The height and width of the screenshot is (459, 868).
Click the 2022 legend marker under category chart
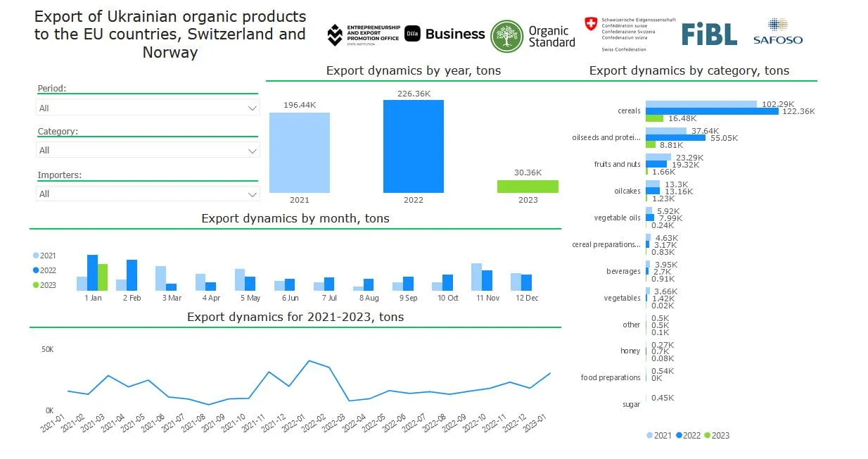pos(679,436)
